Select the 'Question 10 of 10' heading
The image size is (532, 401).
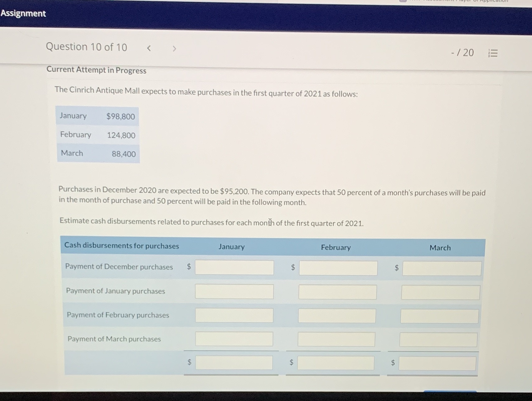pos(86,47)
